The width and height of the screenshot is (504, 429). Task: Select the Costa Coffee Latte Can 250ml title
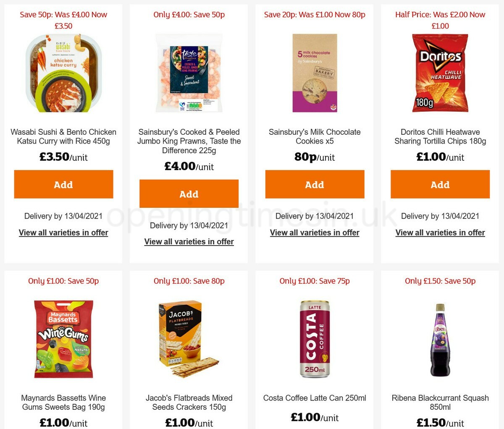pyautogui.click(x=315, y=398)
